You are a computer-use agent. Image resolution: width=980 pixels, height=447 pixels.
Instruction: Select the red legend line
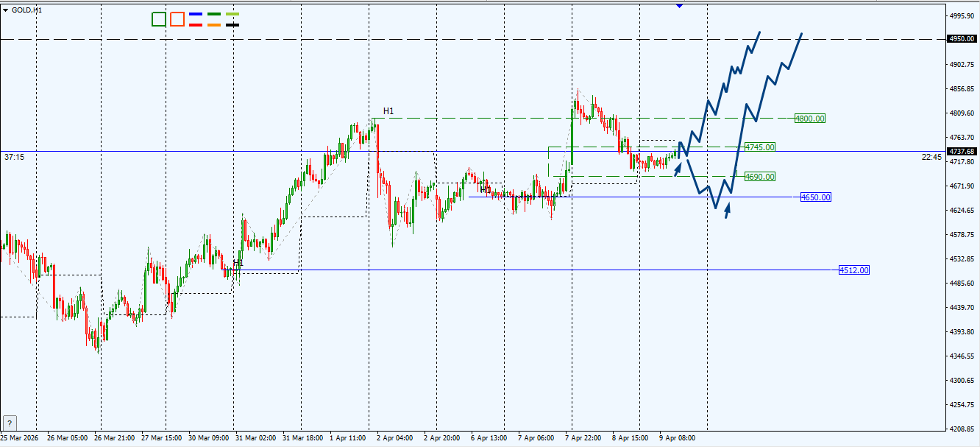(196, 25)
